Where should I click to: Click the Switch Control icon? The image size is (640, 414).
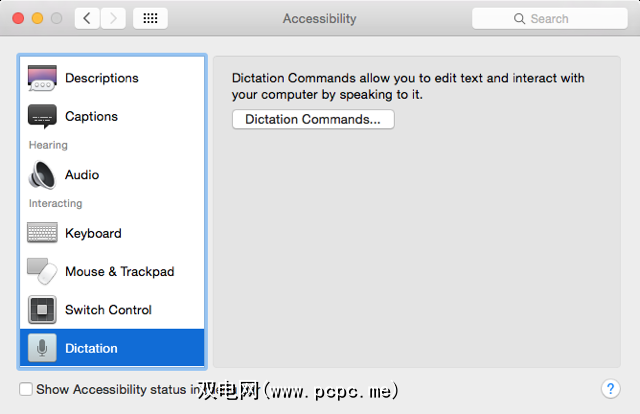point(42,310)
